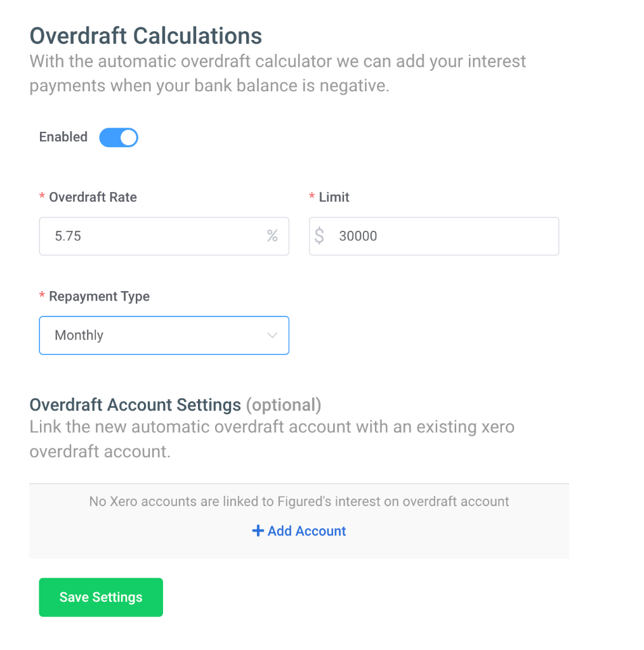Click the Overdraft Calculations heading
The width and height of the screenshot is (644, 650).
click(146, 36)
